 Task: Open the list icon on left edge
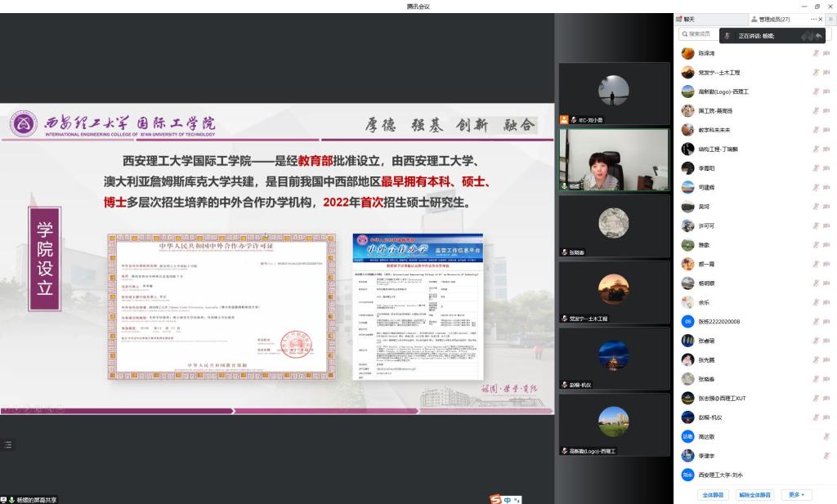(x=8, y=444)
